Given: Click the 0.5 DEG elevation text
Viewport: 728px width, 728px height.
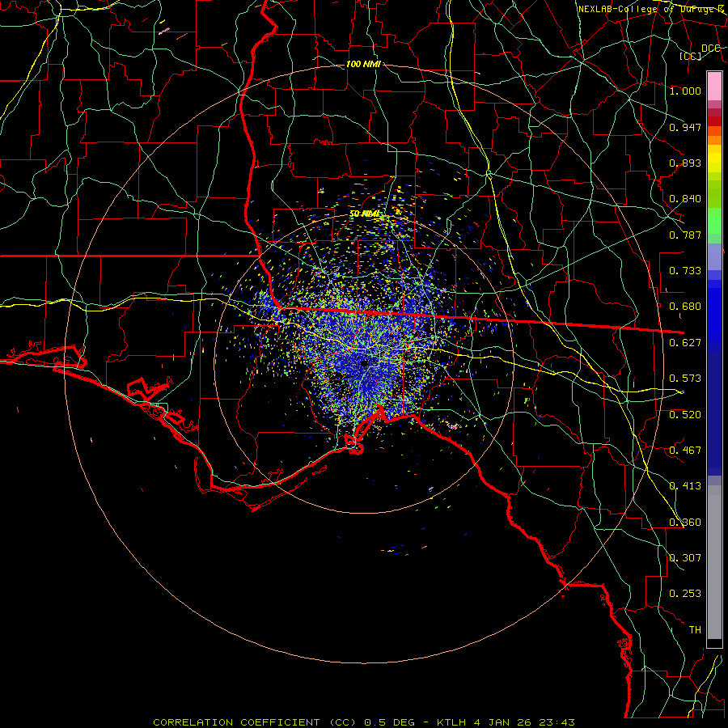Looking at the screenshot, I should point(389,722).
